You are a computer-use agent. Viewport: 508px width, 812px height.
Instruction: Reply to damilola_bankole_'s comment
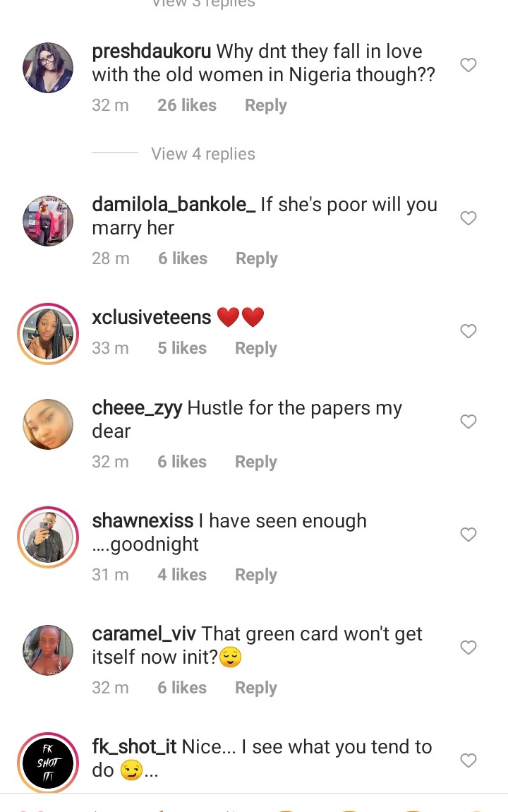(x=257, y=258)
